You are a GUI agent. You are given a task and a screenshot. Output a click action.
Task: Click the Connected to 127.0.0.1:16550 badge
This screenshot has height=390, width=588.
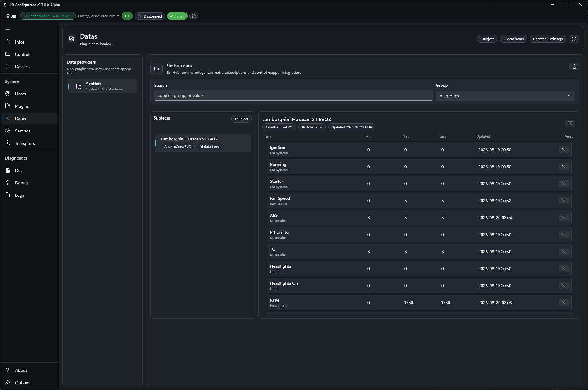(48, 16)
